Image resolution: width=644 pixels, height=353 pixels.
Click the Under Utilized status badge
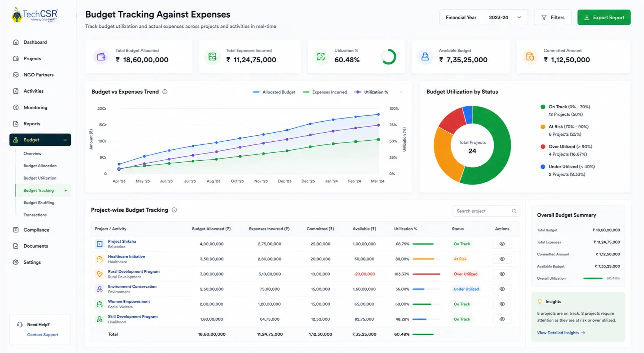(x=466, y=289)
